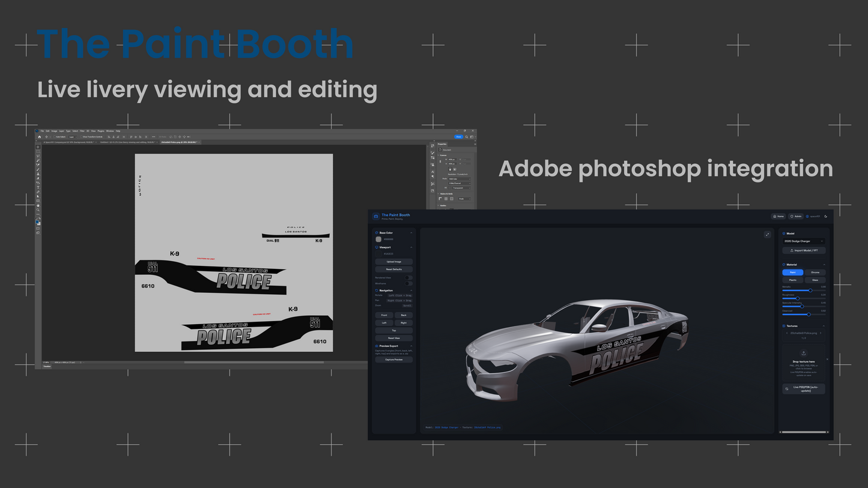
Task: Click the Photoshop Home icon
Action: pyautogui.click(x=40, y=137)
